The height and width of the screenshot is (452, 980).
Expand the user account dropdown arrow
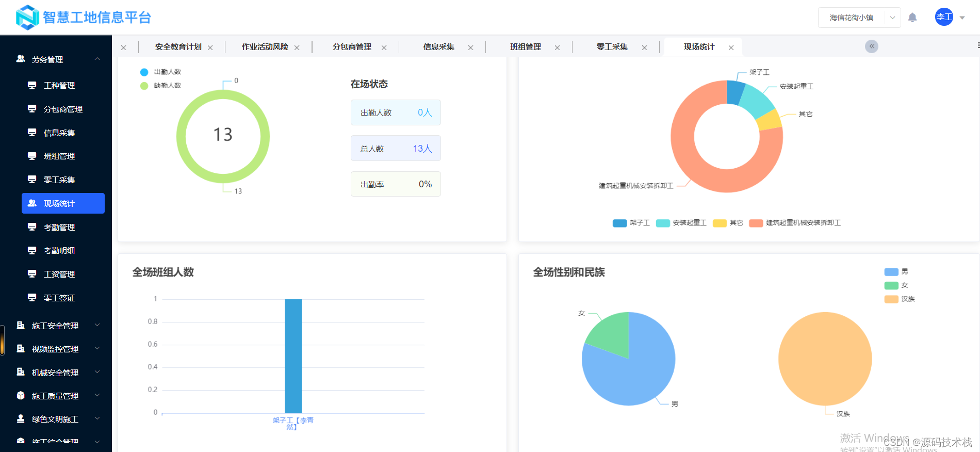coord(962,18)
